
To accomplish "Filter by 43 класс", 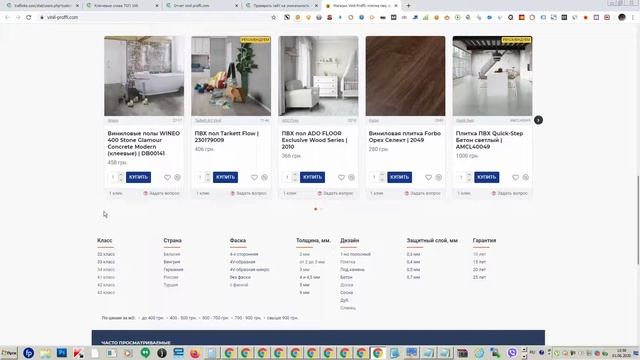I will coord(106,293).
